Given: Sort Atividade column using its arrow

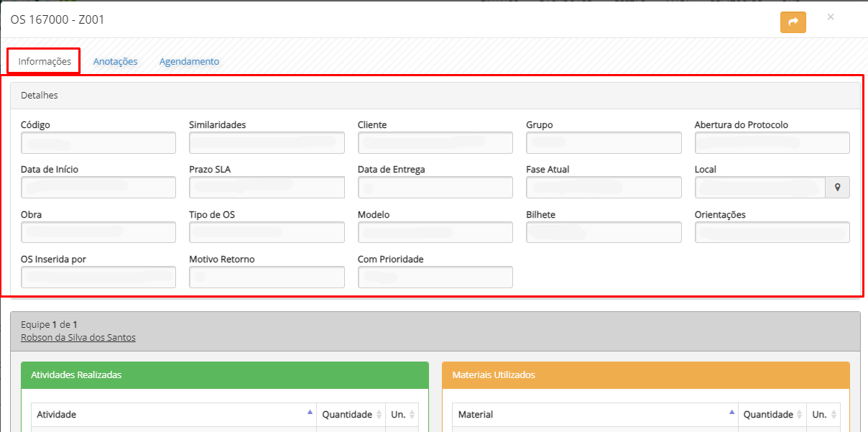Looking at the screenshot, I should tap(310, 413).
